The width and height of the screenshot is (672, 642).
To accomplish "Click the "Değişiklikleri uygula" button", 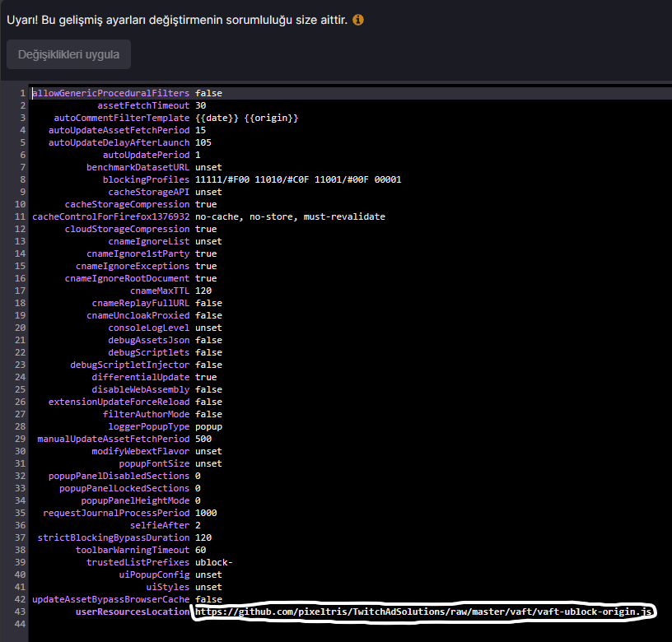I will coord(68,54).
